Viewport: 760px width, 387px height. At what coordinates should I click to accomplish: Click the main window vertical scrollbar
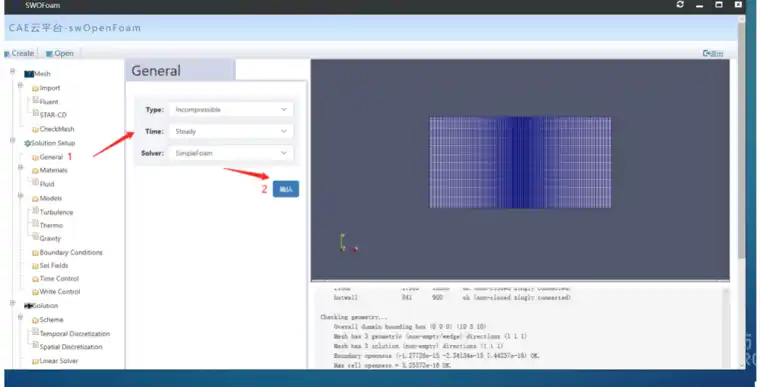pos(742,141)
